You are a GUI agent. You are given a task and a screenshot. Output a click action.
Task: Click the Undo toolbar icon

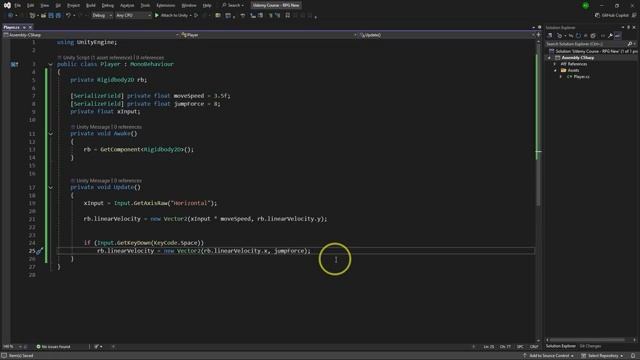68,16
